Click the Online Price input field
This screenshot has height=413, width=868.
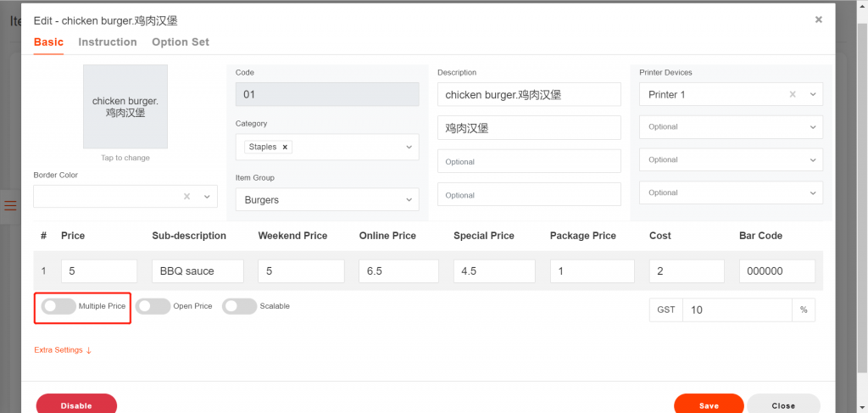(x=398, y=271)
